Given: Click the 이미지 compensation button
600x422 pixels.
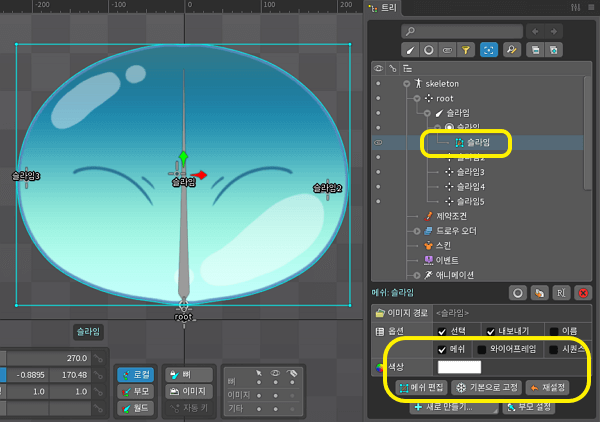Looking at the screenshot, I should [189, 392].
